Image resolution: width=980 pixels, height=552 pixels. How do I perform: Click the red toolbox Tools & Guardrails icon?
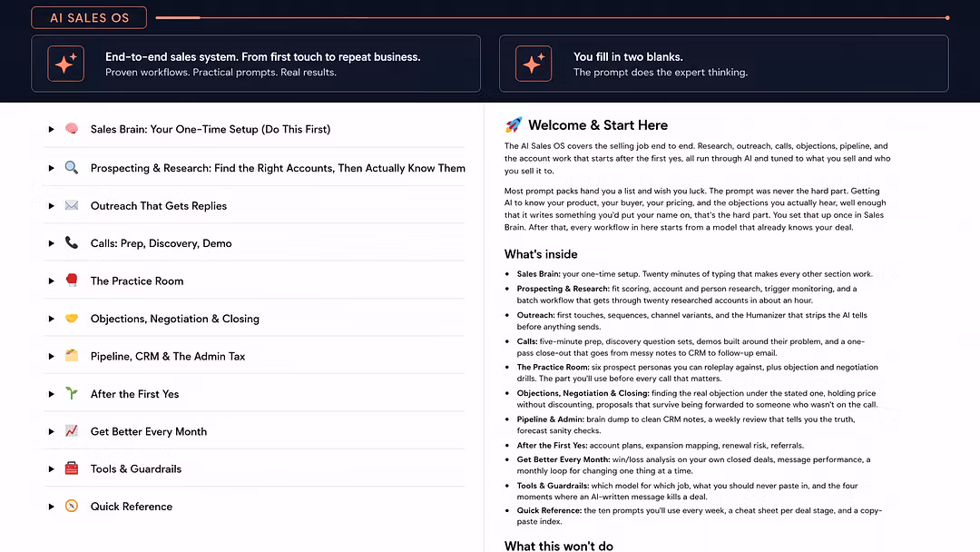[72, 468]
